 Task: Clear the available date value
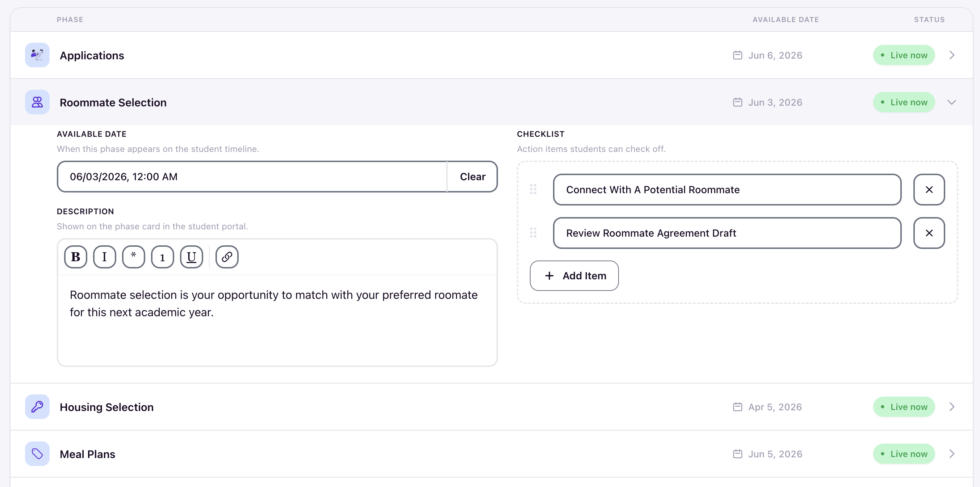(473, 177)
